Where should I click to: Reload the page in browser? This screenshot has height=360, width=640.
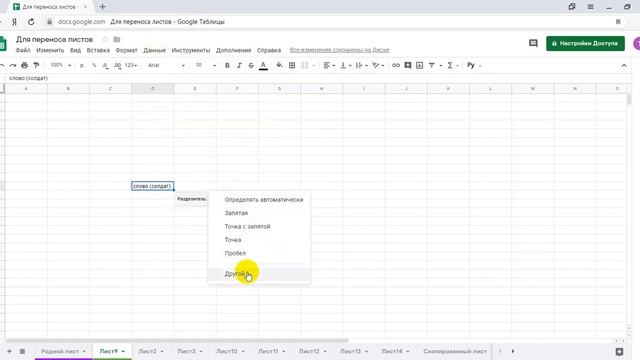(31, 22)
